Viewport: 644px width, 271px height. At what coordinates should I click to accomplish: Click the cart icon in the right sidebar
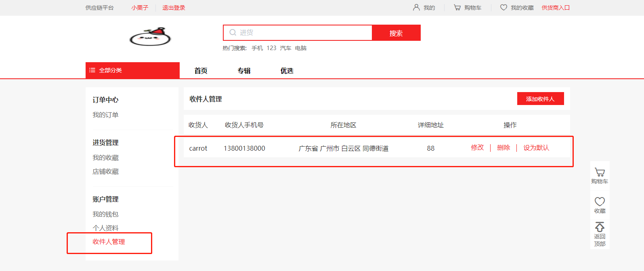pos(600,172)
